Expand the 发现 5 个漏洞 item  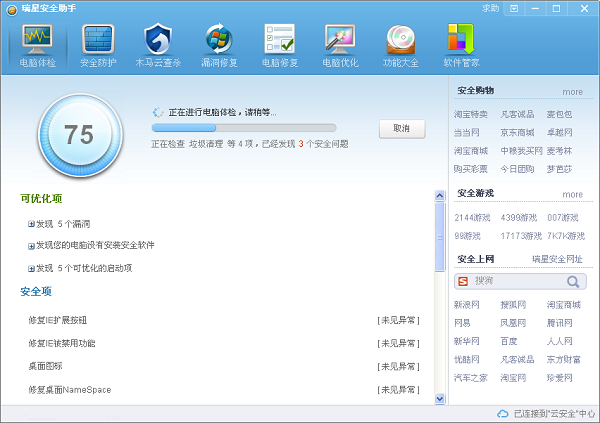coord(31,224)
